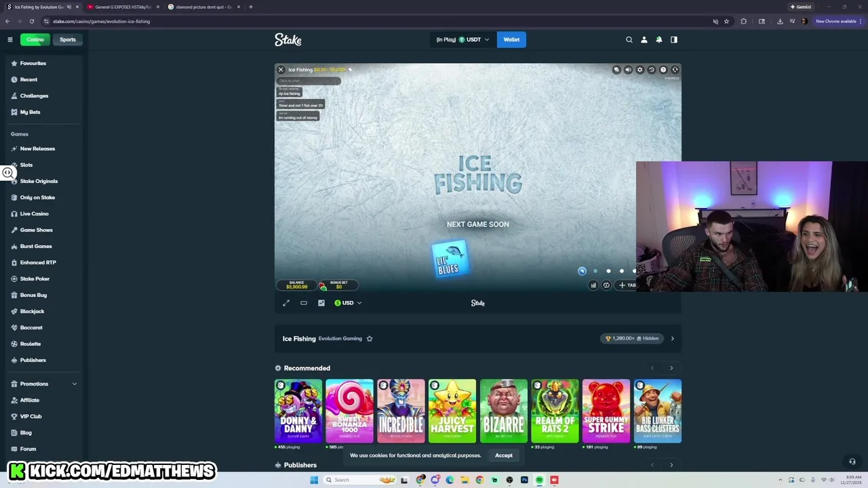This screenshot has width=868, height=488.
Task: Toggle the chat side panel icon
Action: (x=674, y=39)
